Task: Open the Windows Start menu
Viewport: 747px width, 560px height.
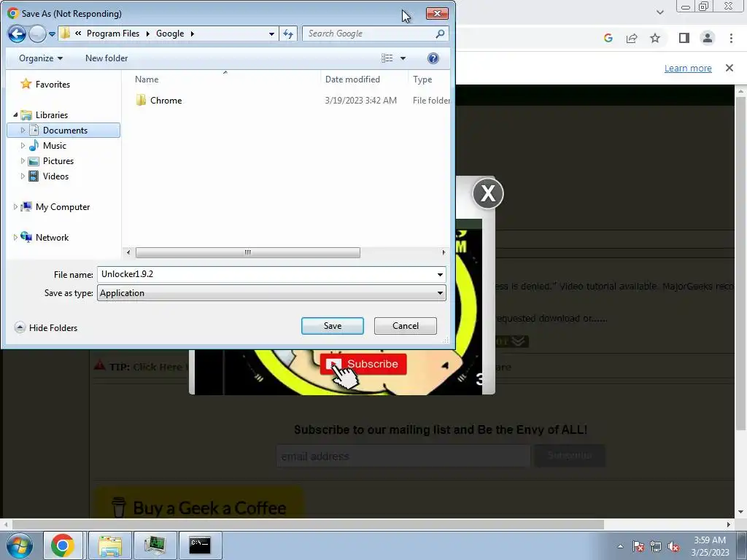Action: point(19,545)
